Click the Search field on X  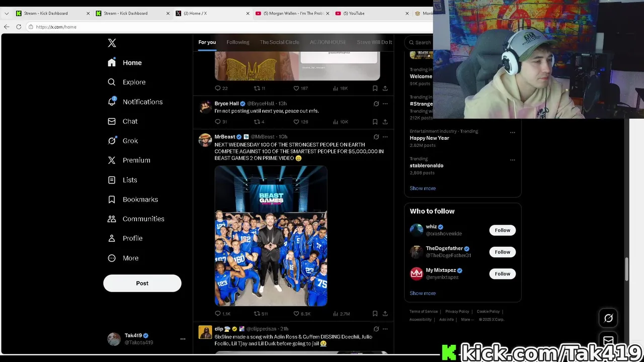420,43
